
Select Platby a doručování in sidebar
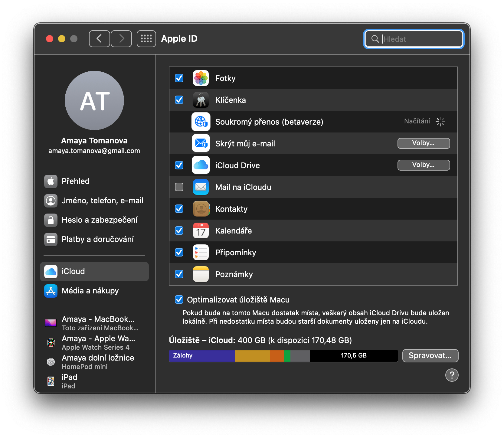(x=94, y=239)
